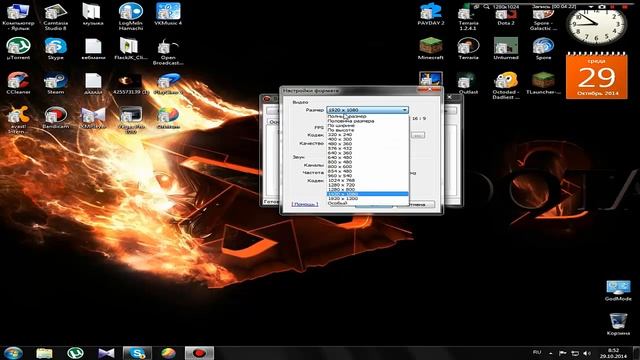Open taskbar clock showing 8:52
640x360 pixels.
click(613, 353)
